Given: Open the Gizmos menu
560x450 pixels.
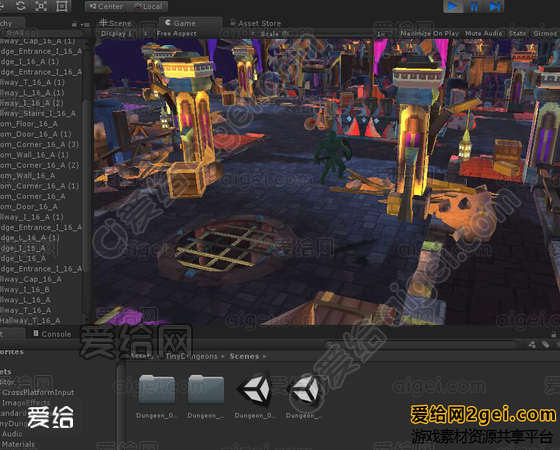Looking at the screenshot, I should point(545,34).
